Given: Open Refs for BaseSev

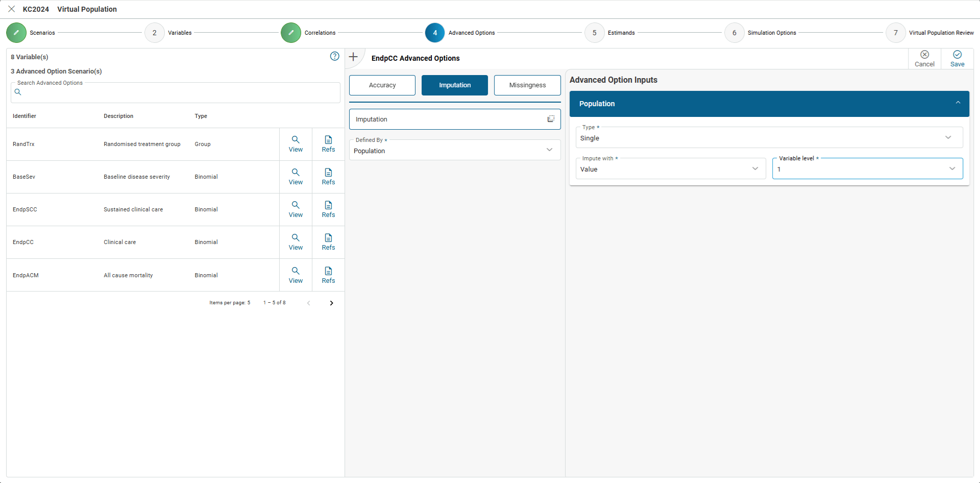Looking at the screenshot, I should coord(328,177).
